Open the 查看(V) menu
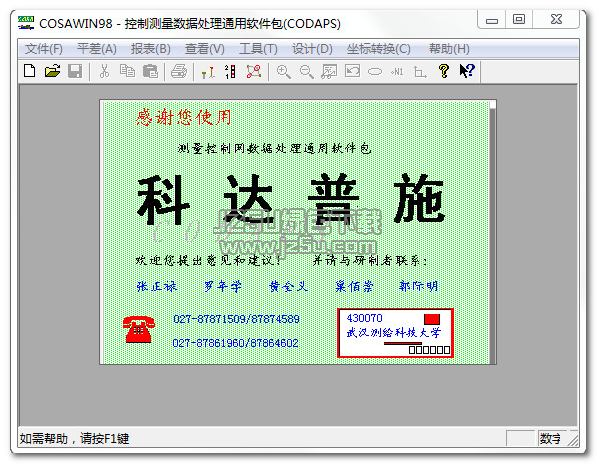Viewport: 597px width, 464px height. tap(205, 49)
